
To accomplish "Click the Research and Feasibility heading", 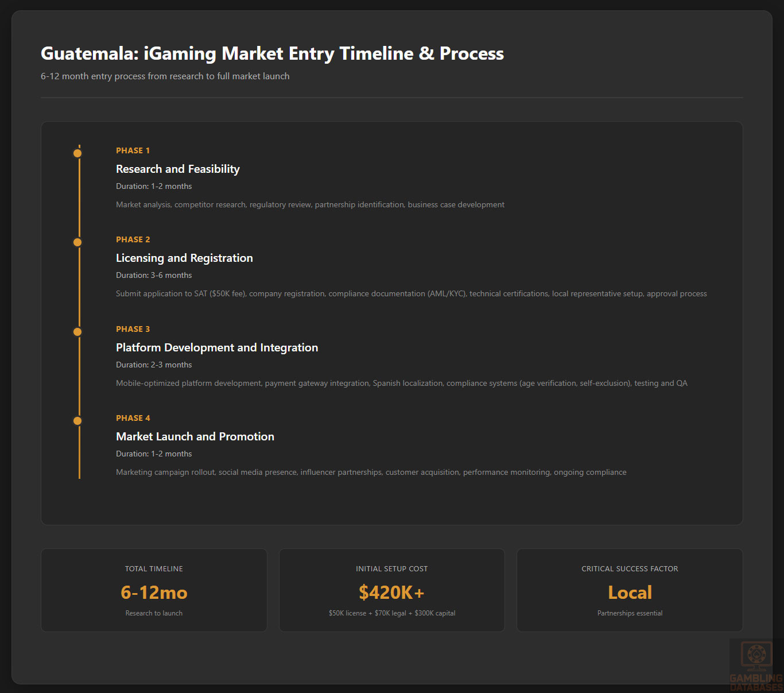I will tap(178, 169).
